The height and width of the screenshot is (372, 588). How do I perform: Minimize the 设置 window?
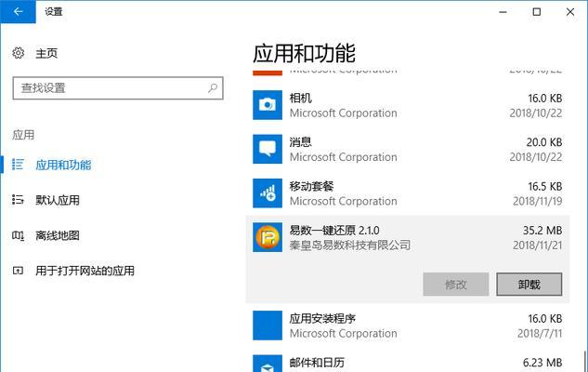coord(503,12)
